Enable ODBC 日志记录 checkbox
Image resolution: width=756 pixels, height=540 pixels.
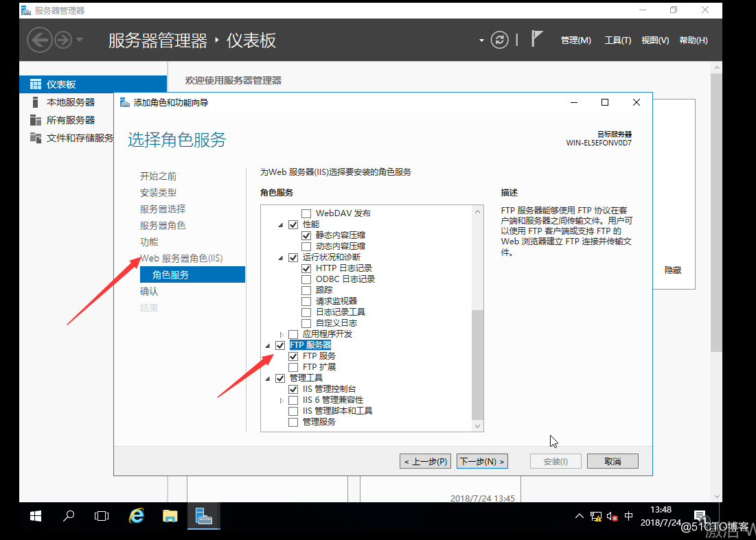(x=306, y=279)
